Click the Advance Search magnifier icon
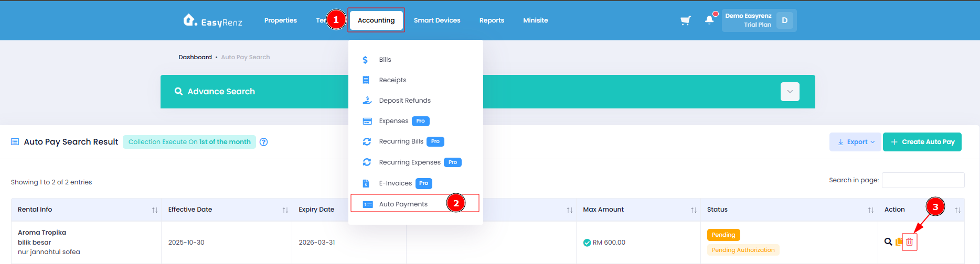The width and height of the screenshot is (980, 264). pyautogui.click(x=179, y=91)
